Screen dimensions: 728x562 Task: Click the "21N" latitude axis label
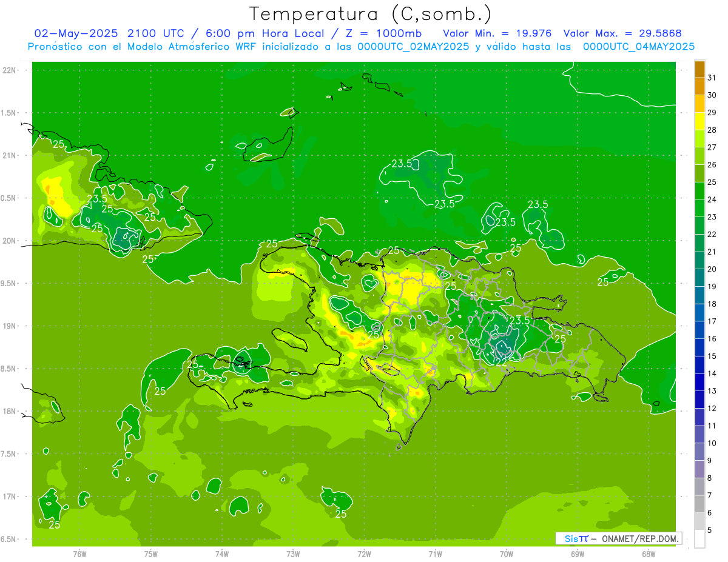point(10,156)
